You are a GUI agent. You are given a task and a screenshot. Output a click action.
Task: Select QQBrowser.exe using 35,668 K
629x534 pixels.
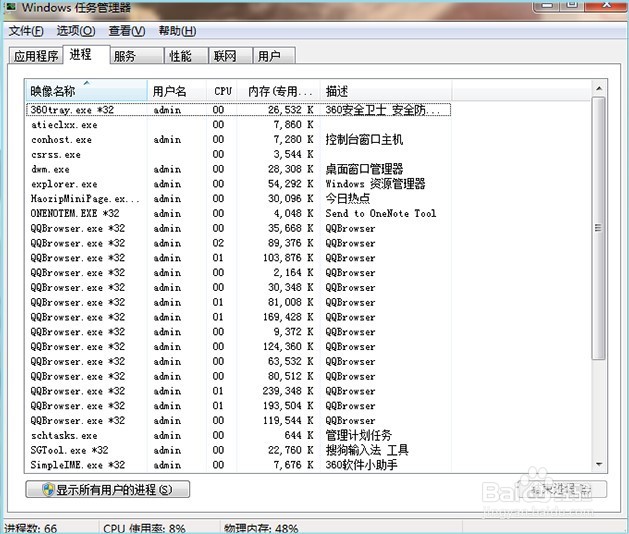(x=238, y=228)
